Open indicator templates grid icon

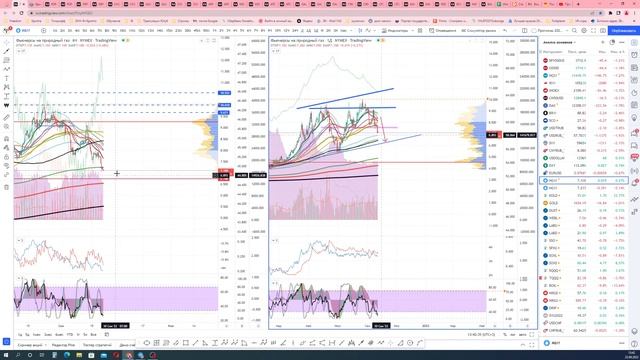pyautogui.click(x=420, y=31)
